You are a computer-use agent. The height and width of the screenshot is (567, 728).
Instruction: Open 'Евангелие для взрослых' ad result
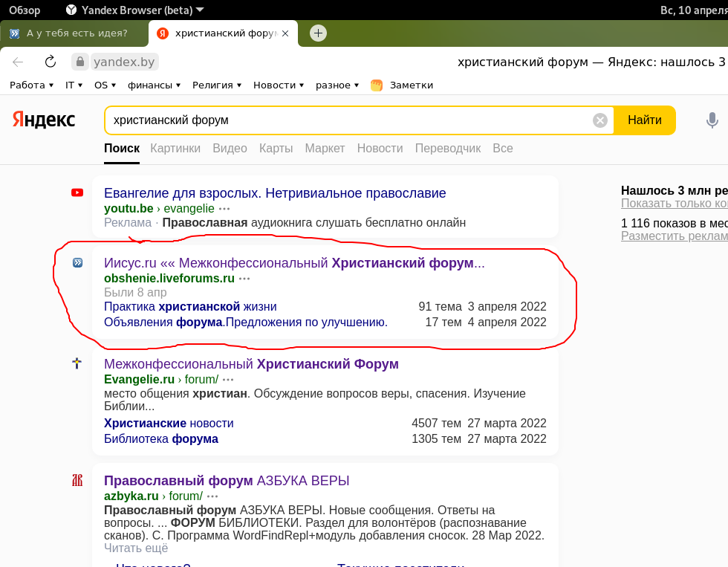click(x=275, y=192)
